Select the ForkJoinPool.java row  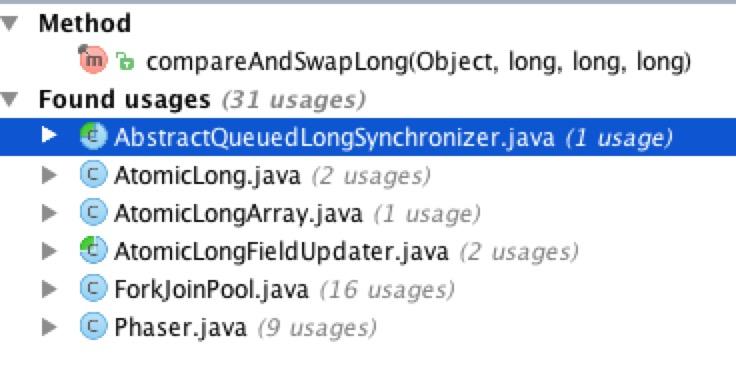point(368,289)
